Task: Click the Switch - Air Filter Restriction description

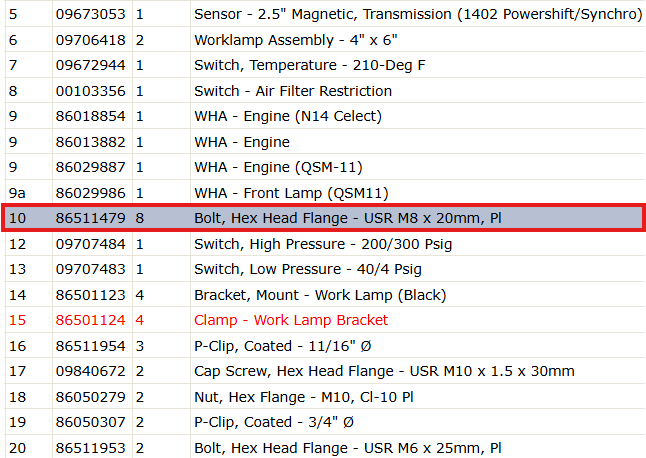Action: tap(293, 91)
